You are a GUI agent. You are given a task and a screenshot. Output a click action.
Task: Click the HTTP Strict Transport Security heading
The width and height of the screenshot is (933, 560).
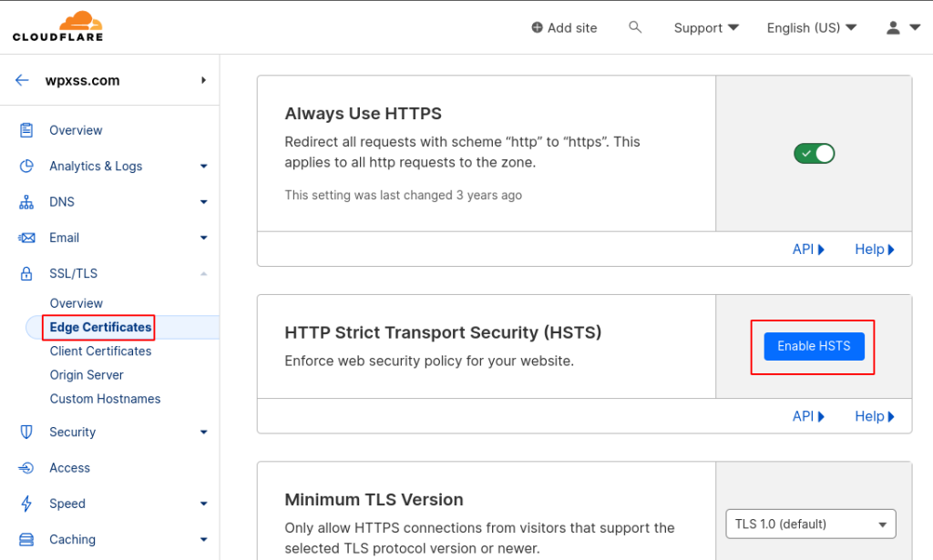[443, 332]
